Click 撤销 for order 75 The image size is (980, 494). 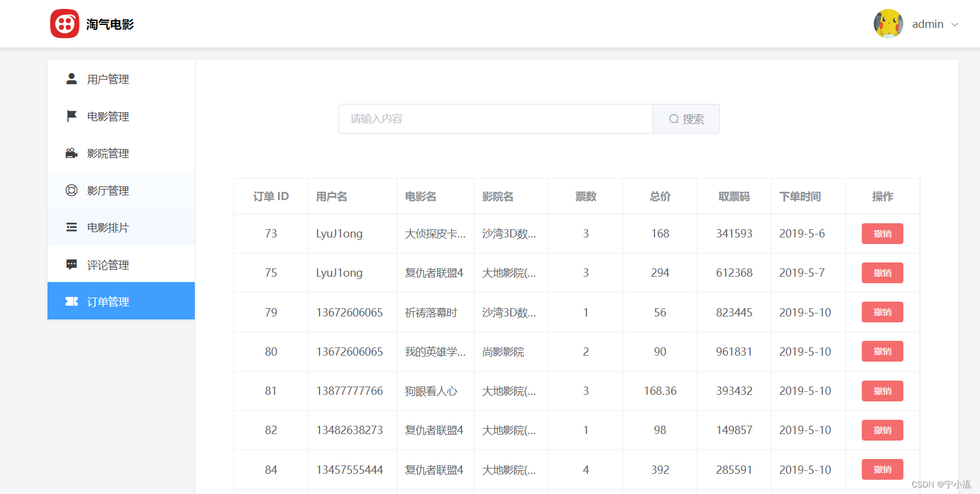point(882,273)
